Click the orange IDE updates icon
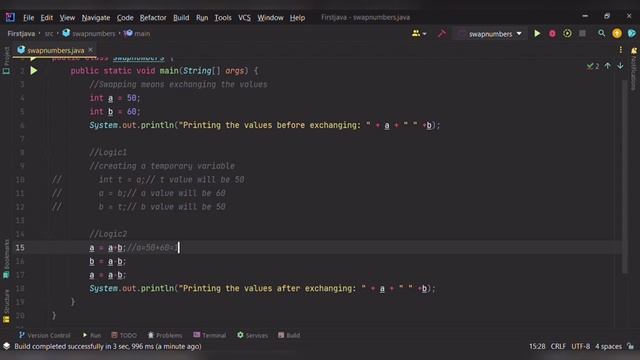 click(x=617, y=33)
